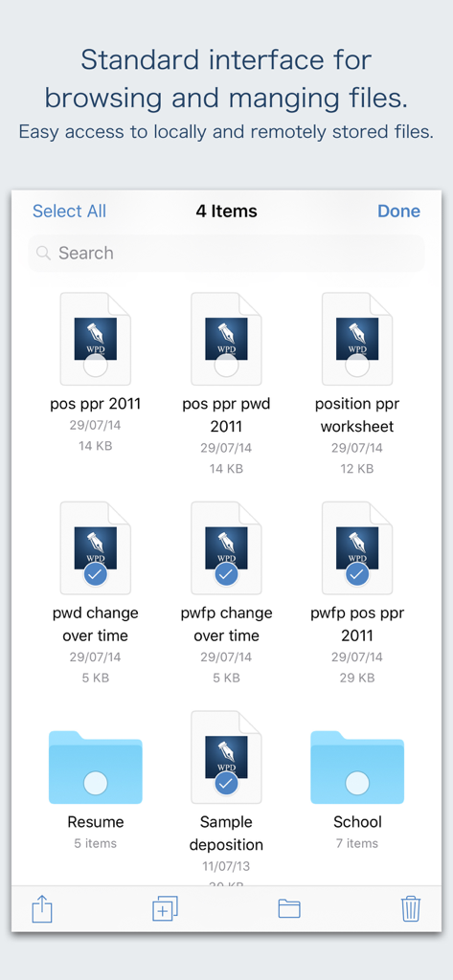The image size is (453, 980).
Task: Uncheck pwfp change over time checkmark
Action: (226, 574)
